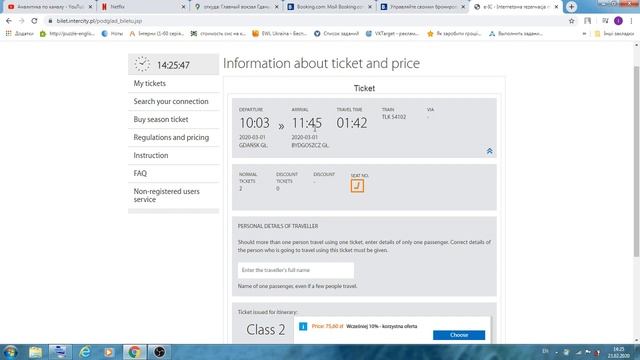Viewport: 640px width, 360px height.
Task: Click the traveller's full name field
Action: click(x=296, y=270)
